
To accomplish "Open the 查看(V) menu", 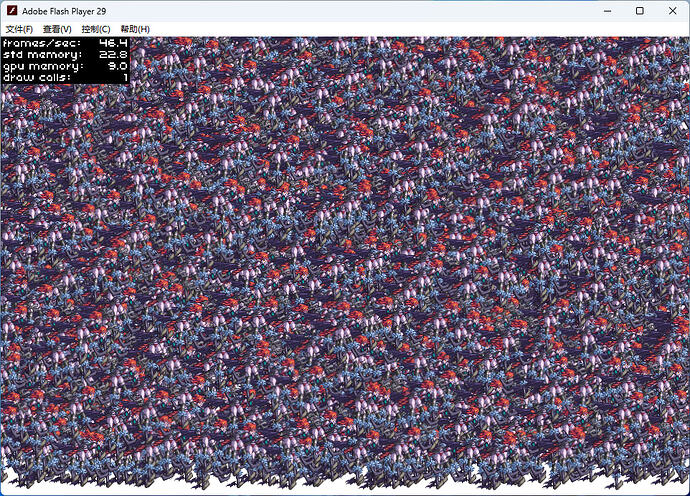I will (57, 29).
